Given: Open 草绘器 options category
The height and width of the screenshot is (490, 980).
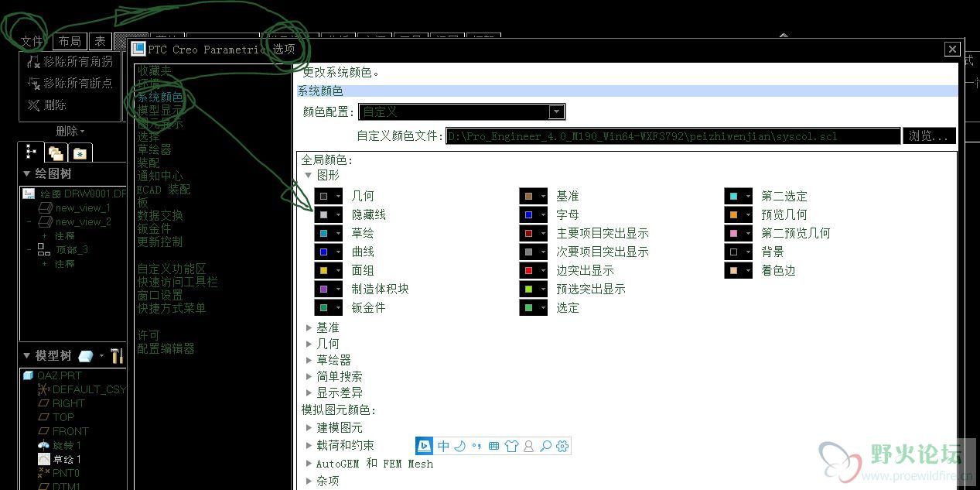Looking at the screenshot, I should tap(155, 149).
